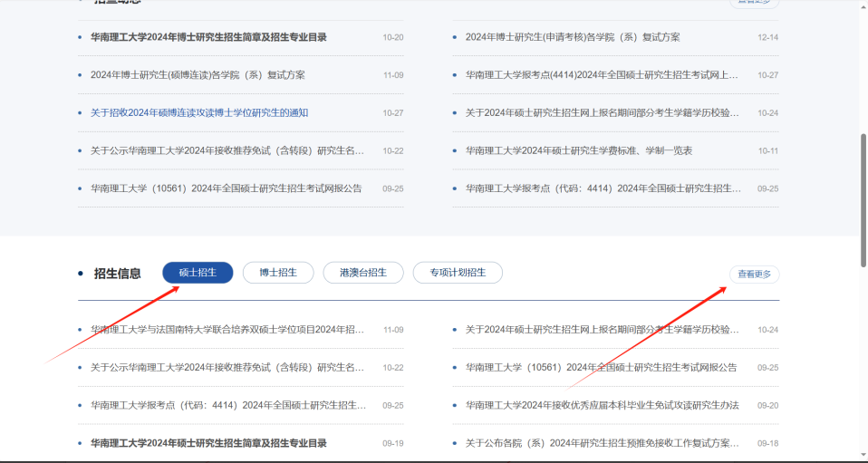The height and width of the screenshot is (463, 868).
Task: Open 华南理工大学2024年博士研究生招生简章及招生专业目录 link
Action: pyautogui.click(x=208, y=37)
